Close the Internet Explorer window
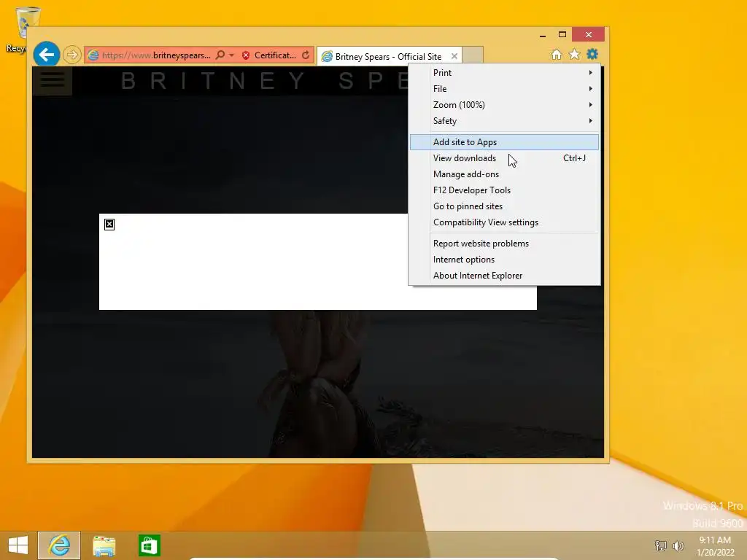The width and height of the screenshot is (747, 560). click(x=589, y=35)
